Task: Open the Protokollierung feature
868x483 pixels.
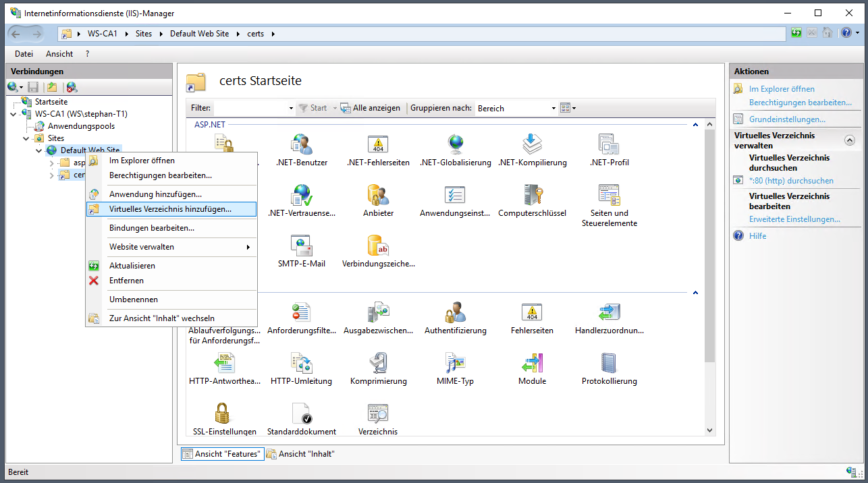Action: point(609,368)
